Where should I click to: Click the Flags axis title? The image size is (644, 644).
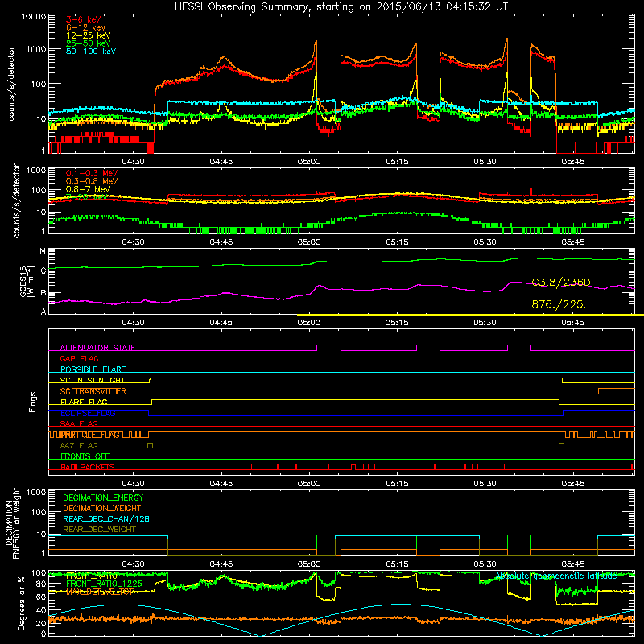point(33,402)
